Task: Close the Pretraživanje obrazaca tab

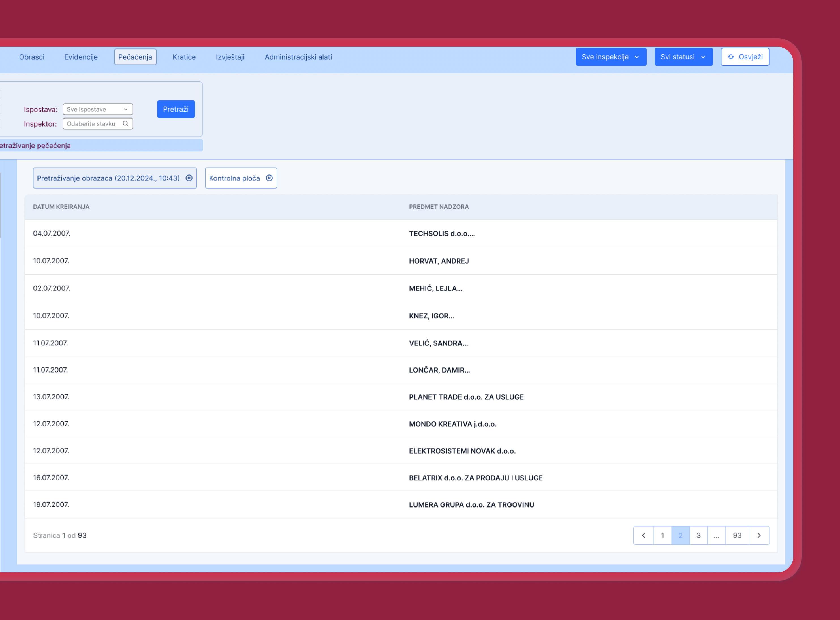Action: pos(189,178)
